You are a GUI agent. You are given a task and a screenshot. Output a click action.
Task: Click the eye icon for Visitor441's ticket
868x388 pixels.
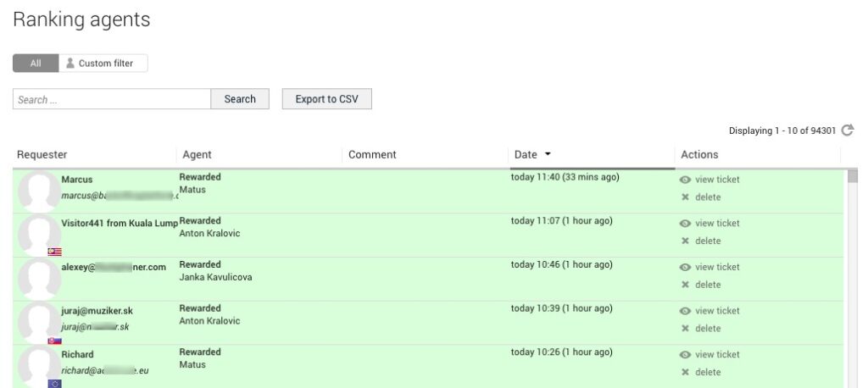(685, 224)
